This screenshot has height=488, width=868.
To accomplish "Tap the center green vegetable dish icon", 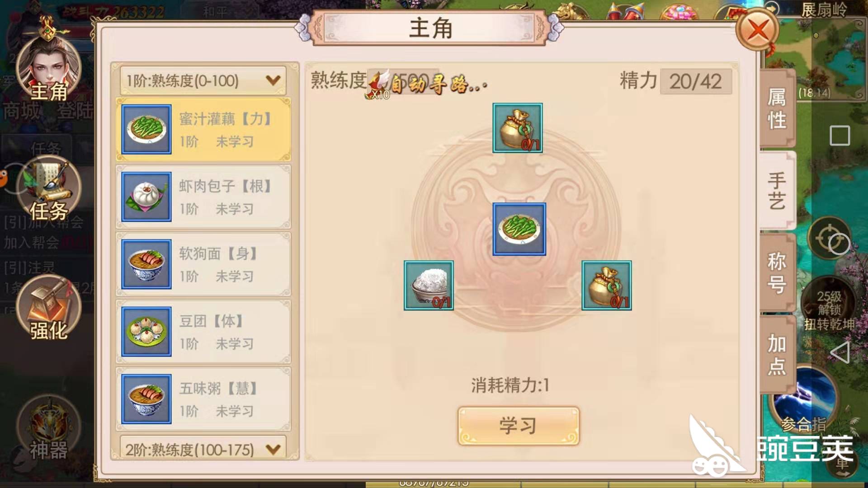I will pos(519,229).
